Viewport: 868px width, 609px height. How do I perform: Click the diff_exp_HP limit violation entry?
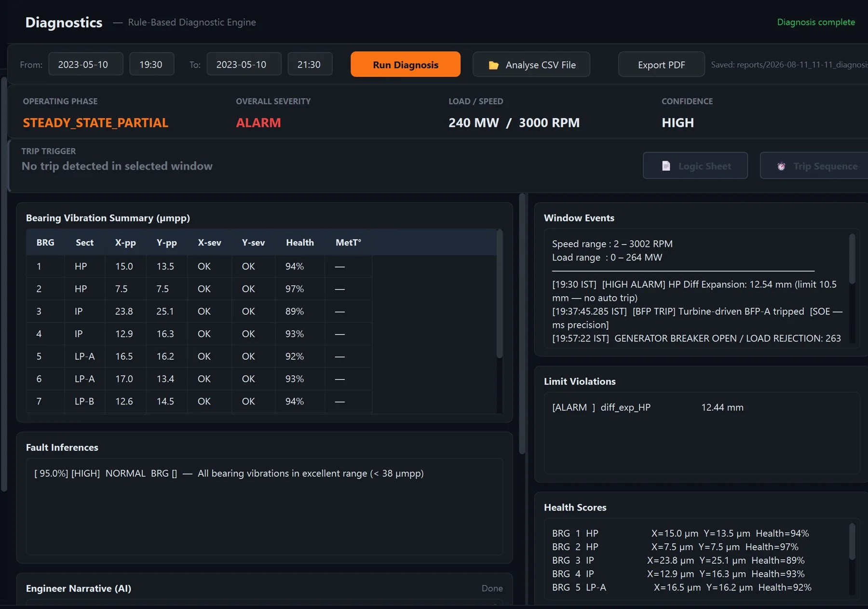click(x=648, y=407)
